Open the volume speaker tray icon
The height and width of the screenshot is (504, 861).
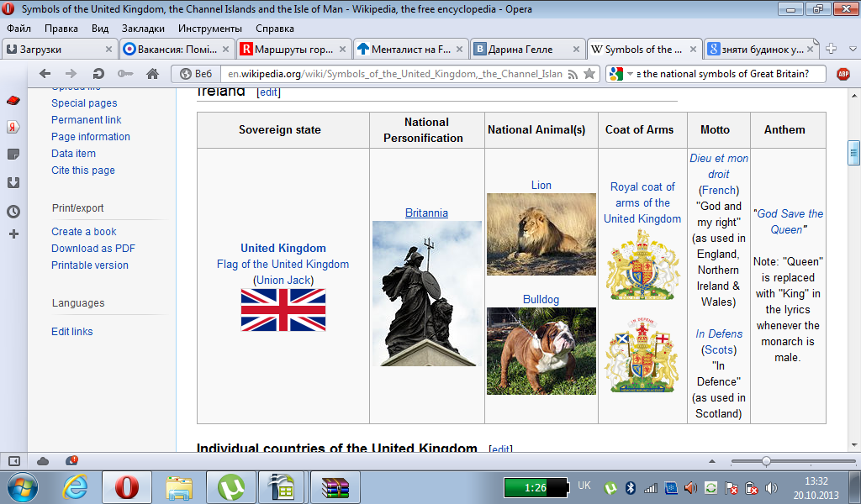pyautogui.click(x=772, y=487)
